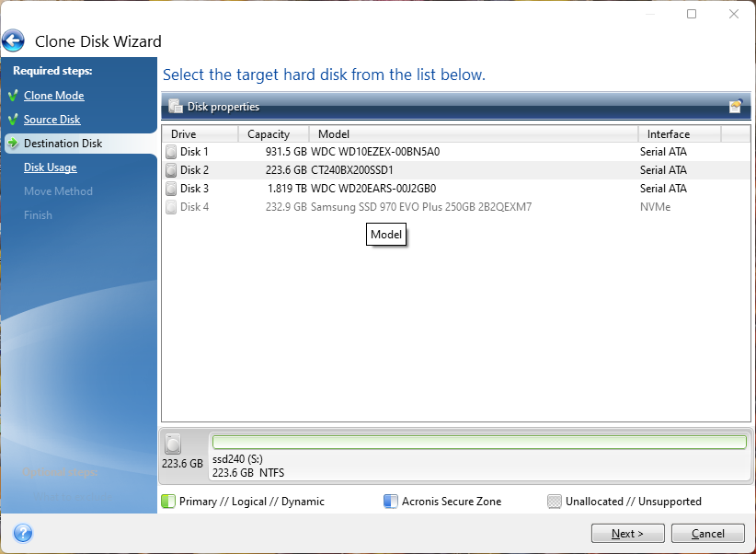Click the ssd240 (S:) partition label
Viewport: 756px width, 554px height.
point(237,459)
